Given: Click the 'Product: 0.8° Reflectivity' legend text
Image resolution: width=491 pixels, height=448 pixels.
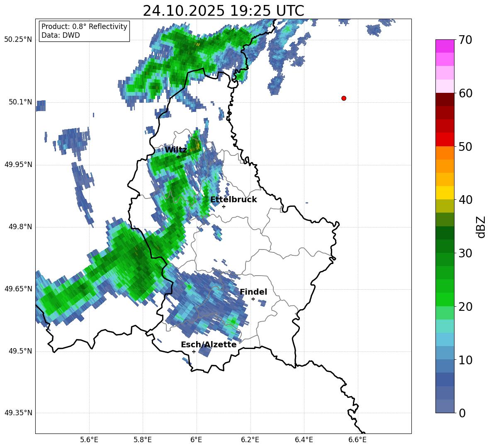Looking at the screenshot, I should click(84, 26).
